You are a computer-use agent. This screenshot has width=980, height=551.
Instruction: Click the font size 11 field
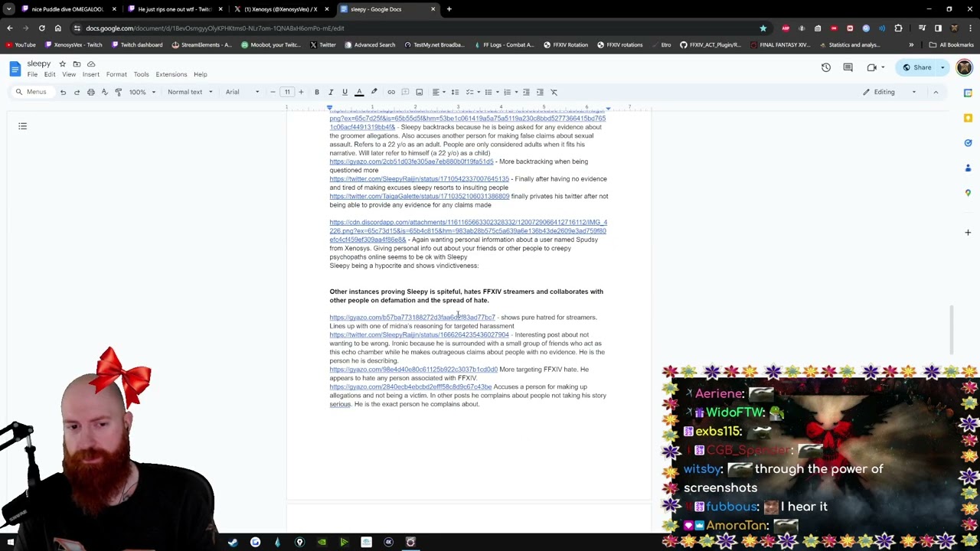click(x=287, y=92)
